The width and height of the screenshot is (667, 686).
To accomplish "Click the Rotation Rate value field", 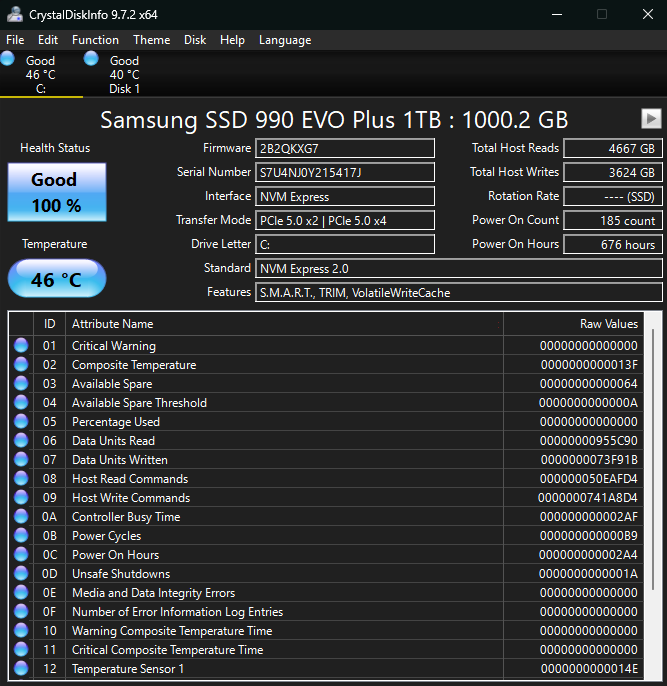I will pyautogui.click(x=613, y=196).
